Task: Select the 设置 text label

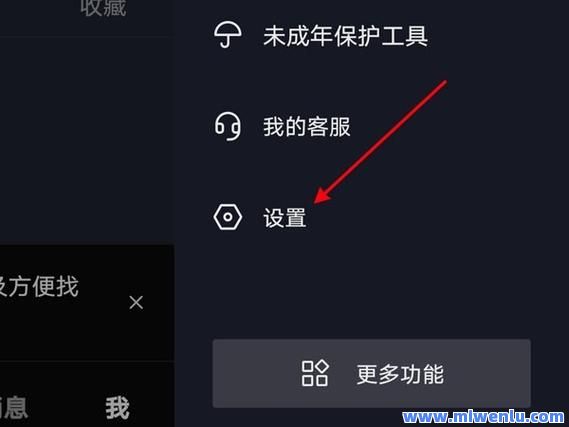Action: point(285,218)
